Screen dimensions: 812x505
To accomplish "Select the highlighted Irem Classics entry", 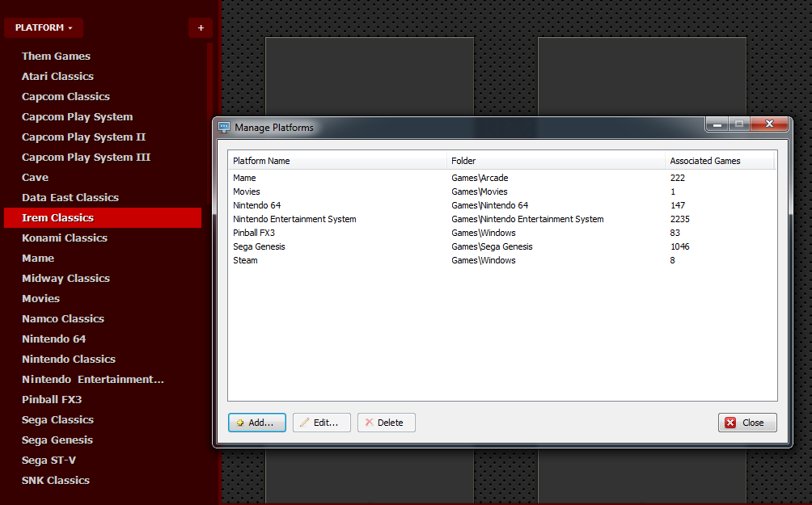I will coord(103,218).
